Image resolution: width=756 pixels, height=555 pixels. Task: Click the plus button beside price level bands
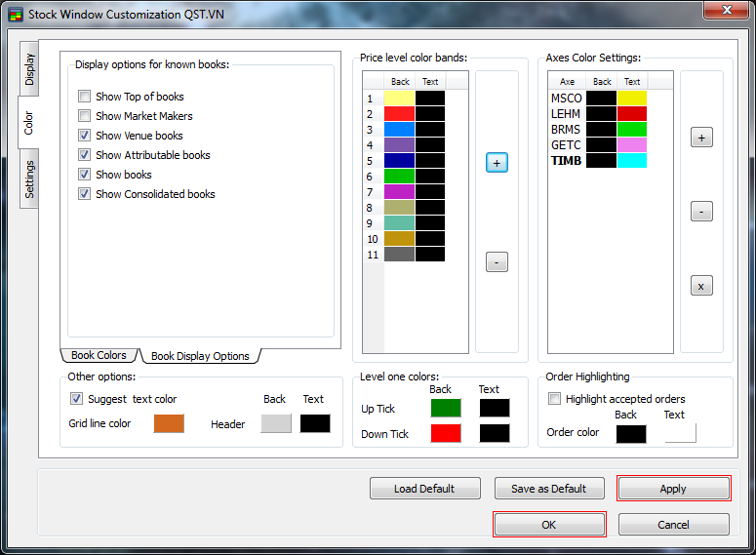tap(497, 163)
